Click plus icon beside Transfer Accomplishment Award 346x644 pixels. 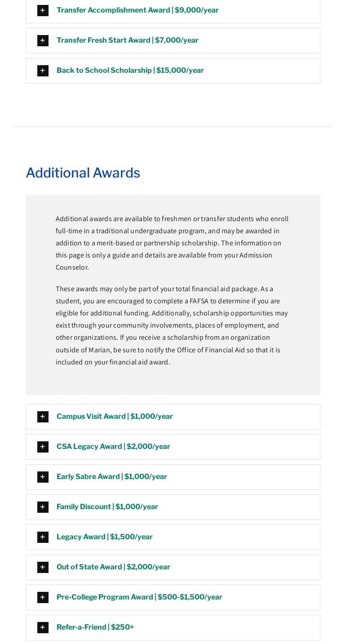point(43,10)
